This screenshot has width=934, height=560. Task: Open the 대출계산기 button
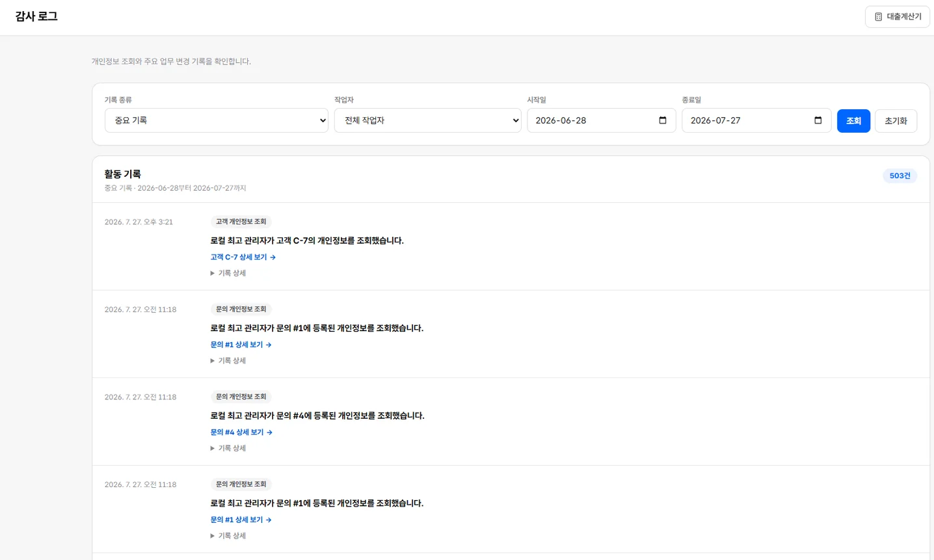coord(897,17)
